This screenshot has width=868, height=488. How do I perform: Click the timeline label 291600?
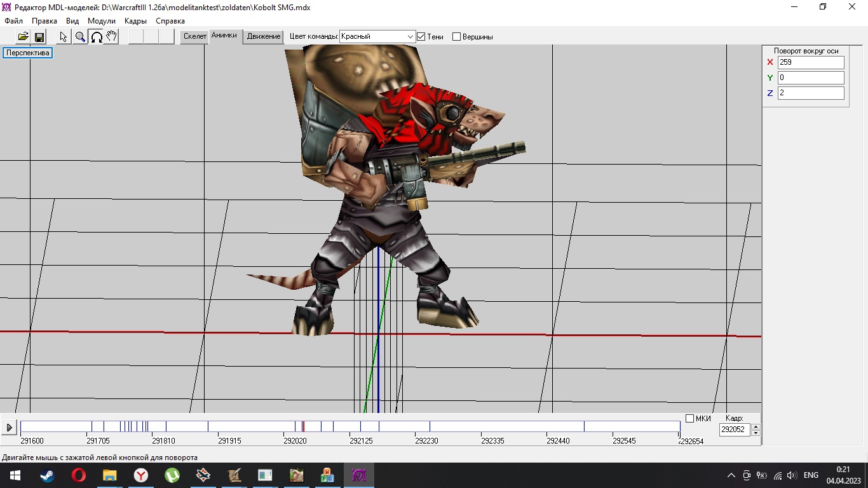(x=32, y=441)
